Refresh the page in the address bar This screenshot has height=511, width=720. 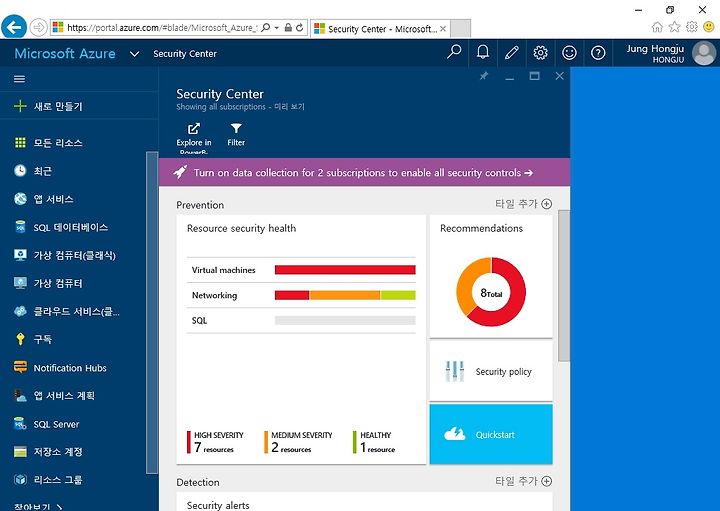[300, 28]
